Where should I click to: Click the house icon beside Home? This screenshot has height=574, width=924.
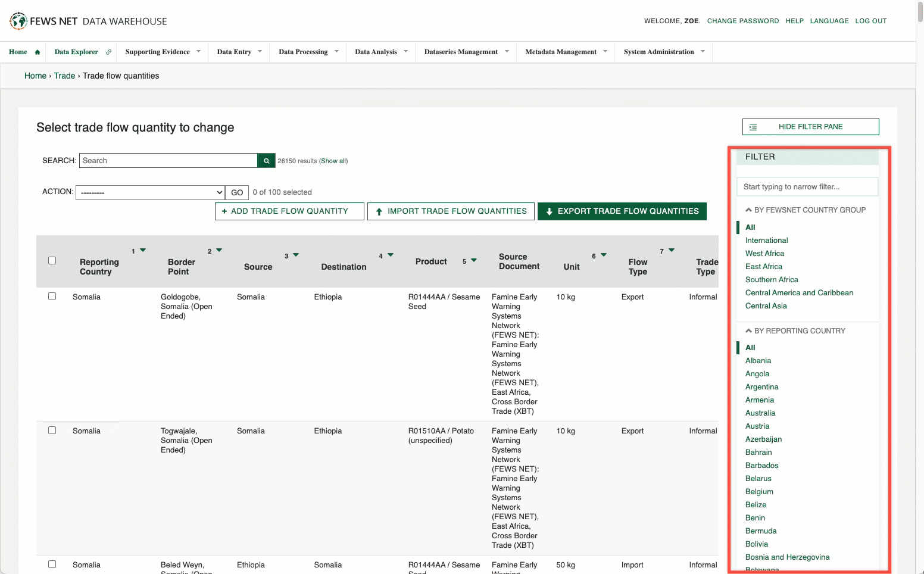[38, 52]
